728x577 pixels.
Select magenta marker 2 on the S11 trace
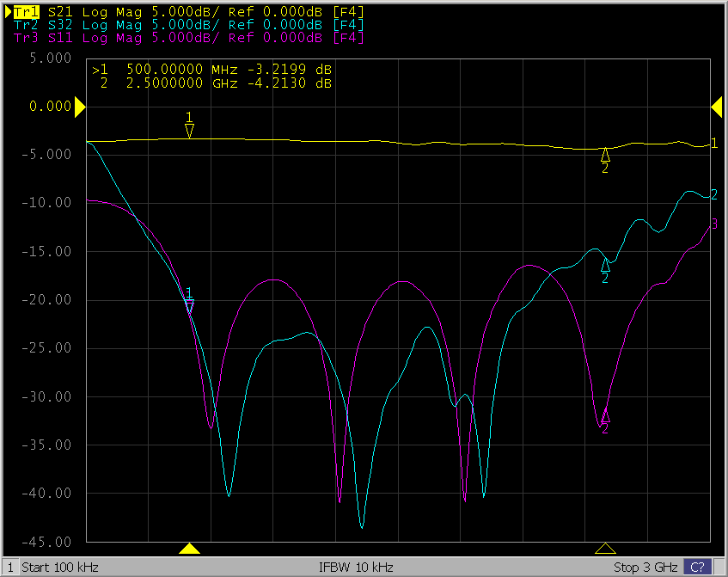tap(605, 416)
